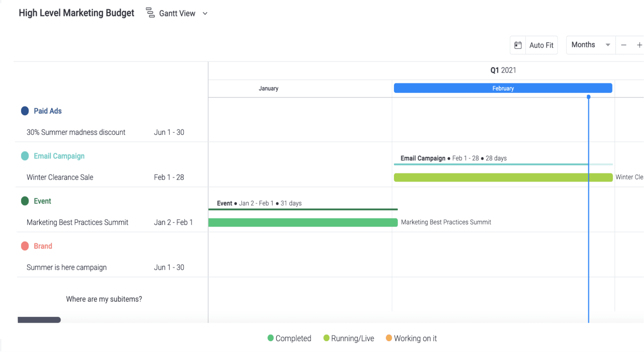Image resolution: width=644 pixels, height=352 pixels.
Task: Zoom out with the minus button
Action: coord(624,45)
